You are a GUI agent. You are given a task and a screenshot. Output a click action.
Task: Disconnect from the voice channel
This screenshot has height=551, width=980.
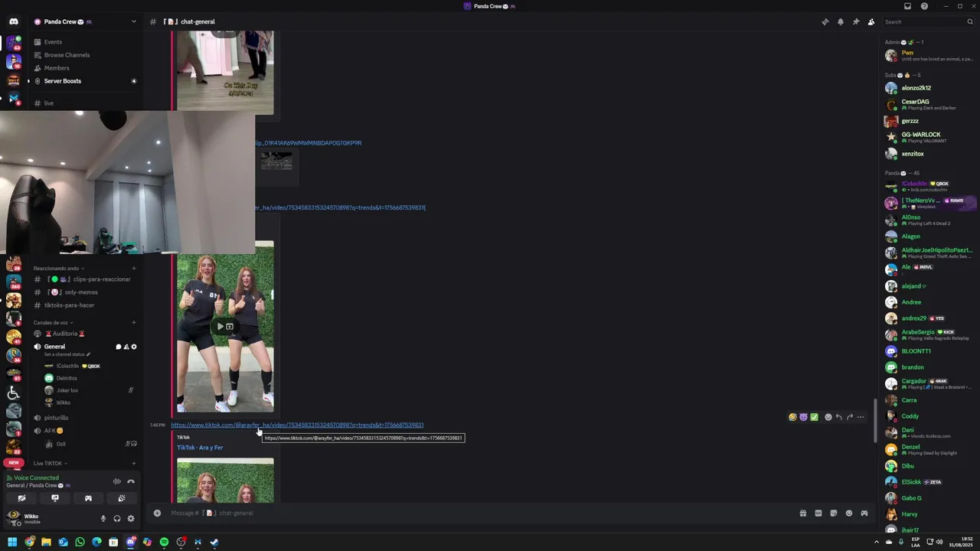(x=131, y=481)
